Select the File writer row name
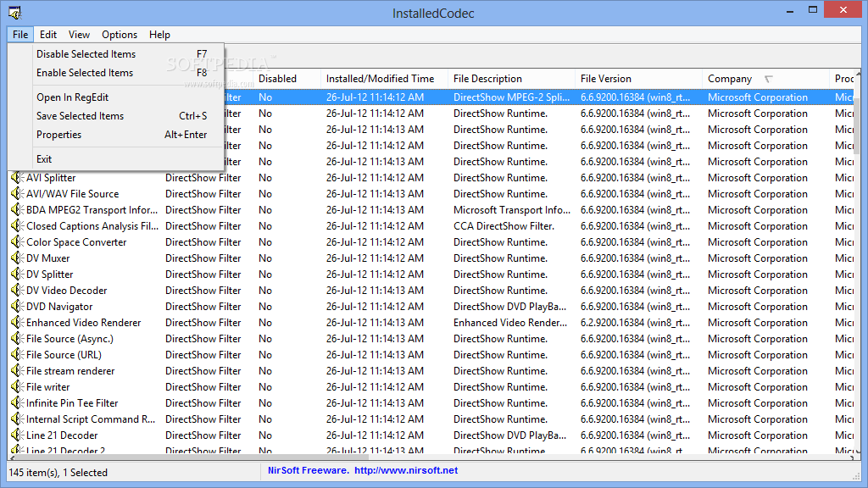The height and width of the screenshot is (488, 868). [x=48, y=386]
